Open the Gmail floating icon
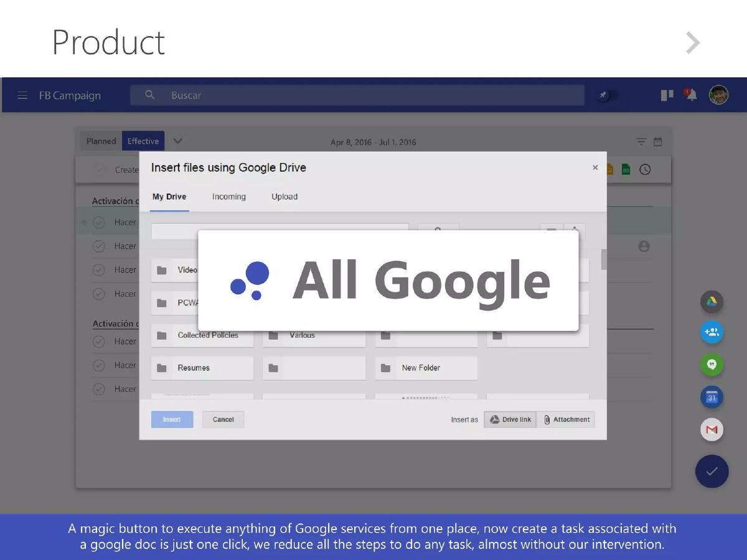This screenshot has height=560, width=747. [712, 429]
